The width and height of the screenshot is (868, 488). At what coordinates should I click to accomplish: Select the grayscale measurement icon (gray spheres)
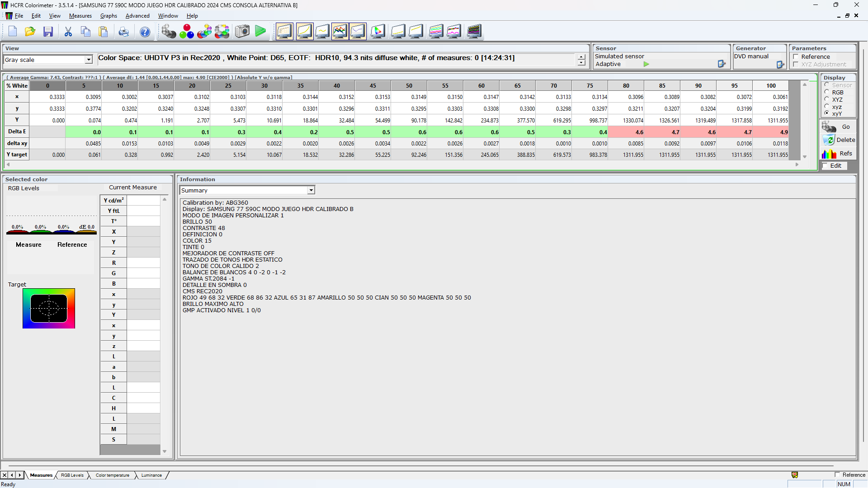coord(169,31)
